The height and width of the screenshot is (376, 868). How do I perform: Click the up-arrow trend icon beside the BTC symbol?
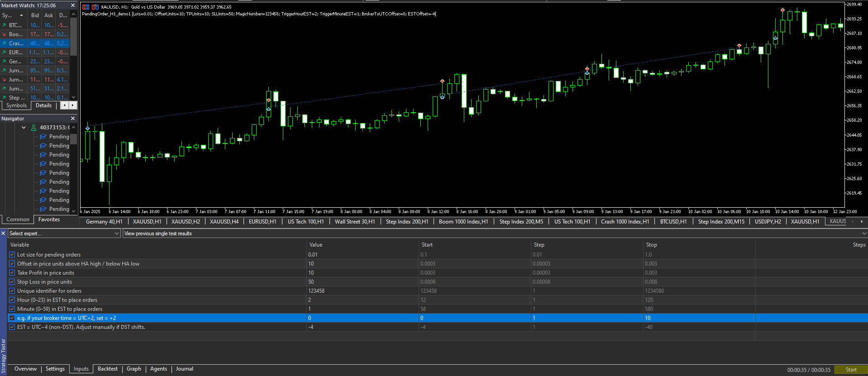pos(4,25)
